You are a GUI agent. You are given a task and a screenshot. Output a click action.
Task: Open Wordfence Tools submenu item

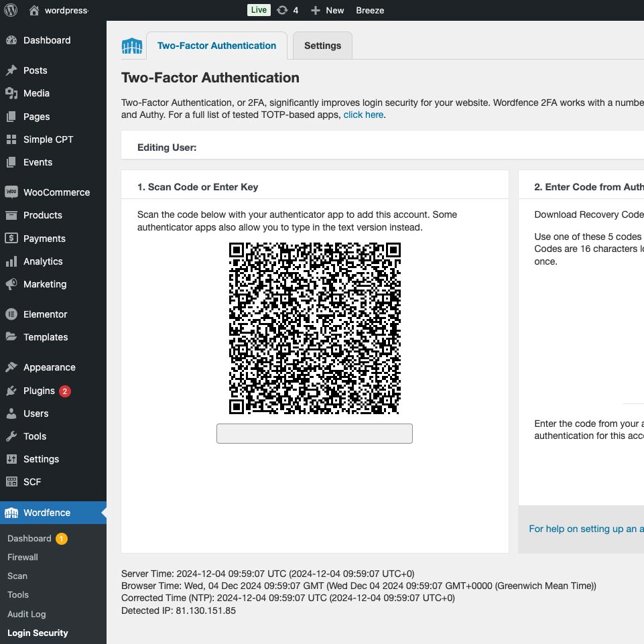click(x=18, y=594)
